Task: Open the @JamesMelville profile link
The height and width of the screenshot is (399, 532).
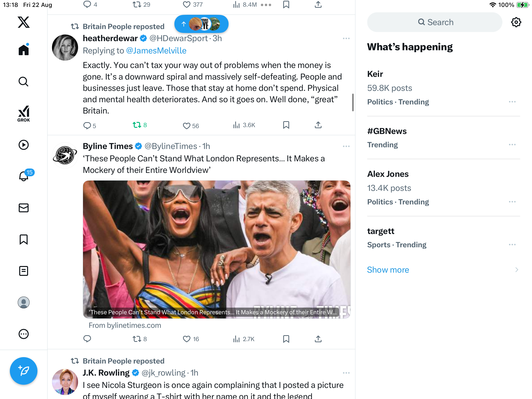Action: pyautogui.click(x=156, y=51)
